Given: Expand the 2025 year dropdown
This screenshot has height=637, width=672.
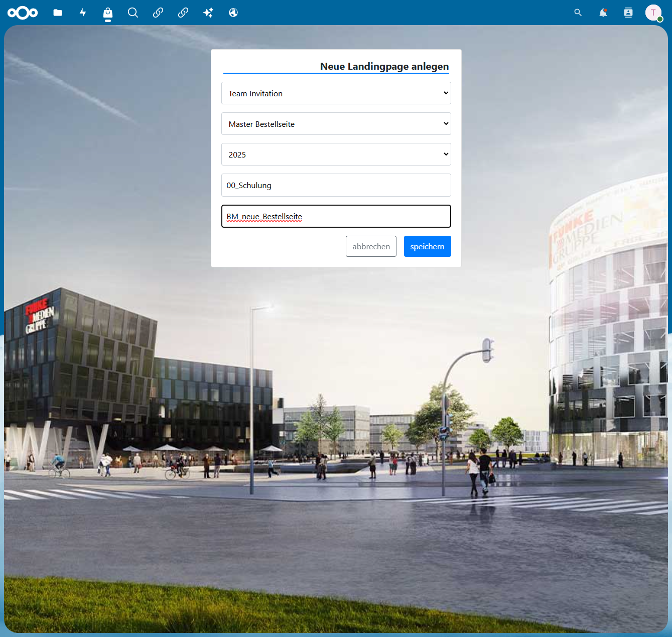Looking at the screenshot, I should (336, 154).
